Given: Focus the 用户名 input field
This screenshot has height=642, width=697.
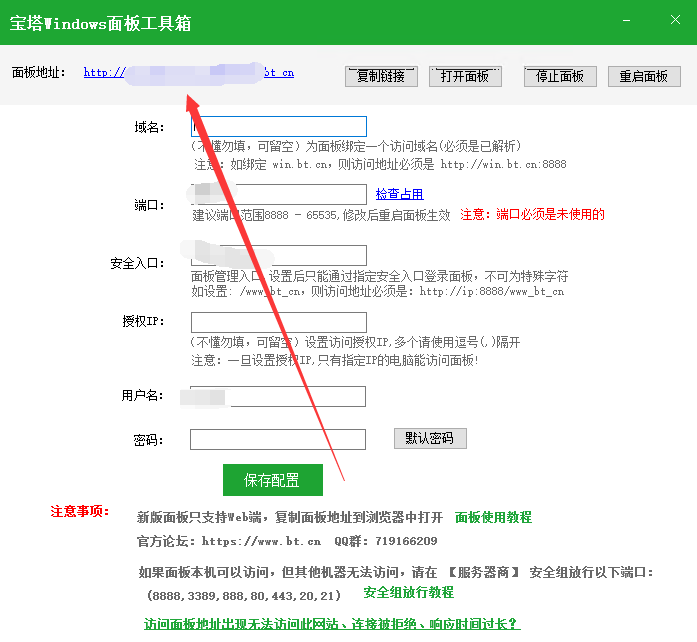Looking at the screenshot, I should click(x=278, y=396).
